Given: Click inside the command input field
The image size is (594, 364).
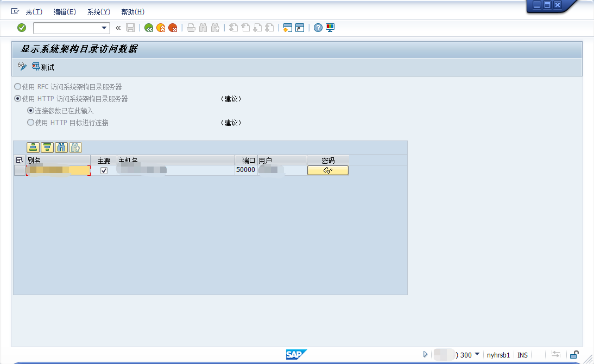Looking at the screenshot, I should point(67,28).
